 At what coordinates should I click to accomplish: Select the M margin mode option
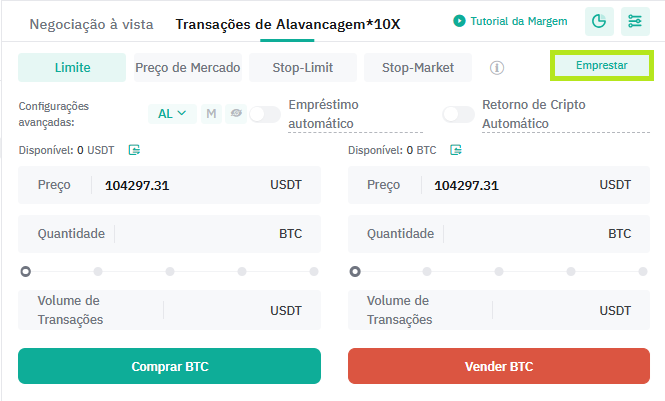click(x=211, y=114)
